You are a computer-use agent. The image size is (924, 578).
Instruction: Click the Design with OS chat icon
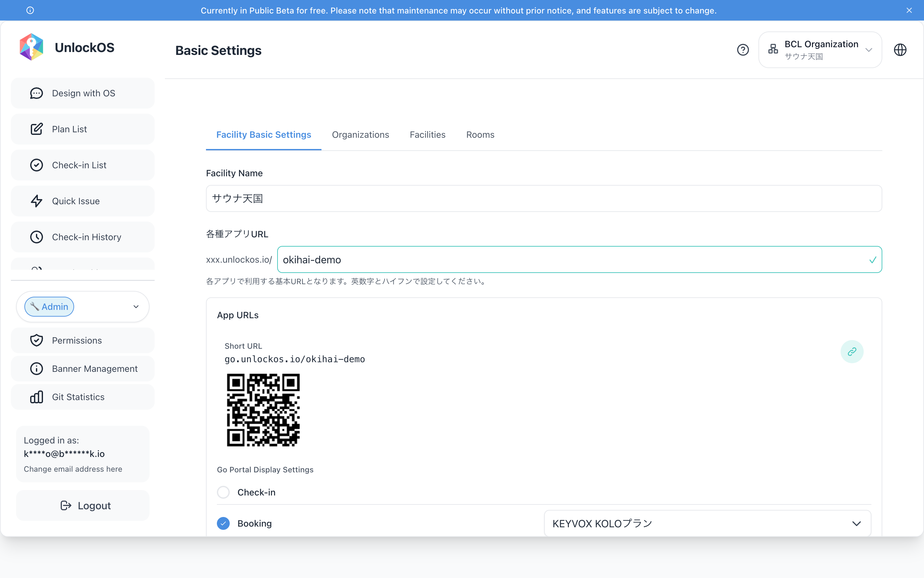pos(37,93)
